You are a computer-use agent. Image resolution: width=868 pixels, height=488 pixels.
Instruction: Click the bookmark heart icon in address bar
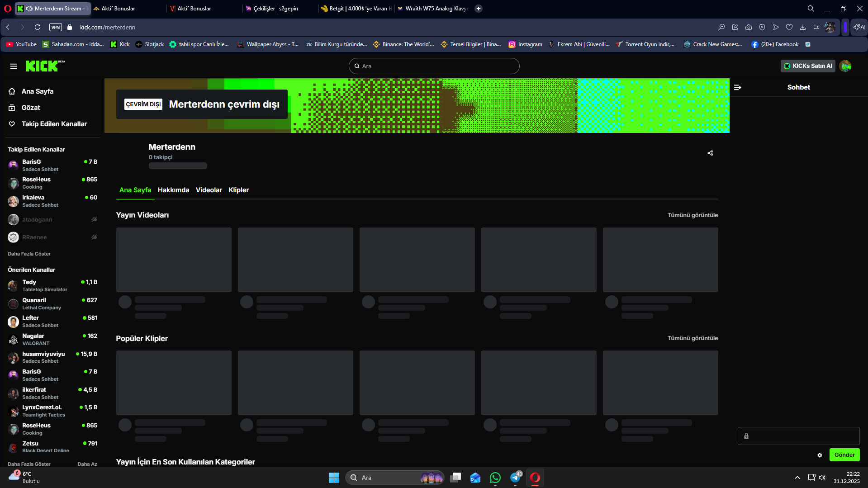coord(789,27)
